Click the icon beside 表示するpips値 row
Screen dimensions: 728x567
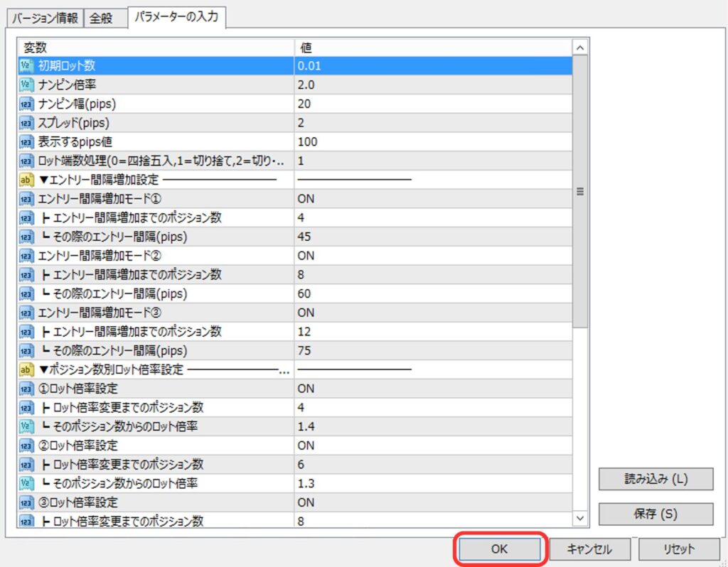(26, 142)
